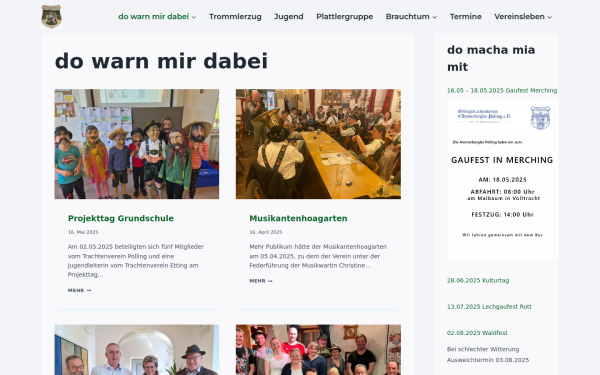Open the Brauchtum menu item
The image size is (600, 375).
click(407, 16)
